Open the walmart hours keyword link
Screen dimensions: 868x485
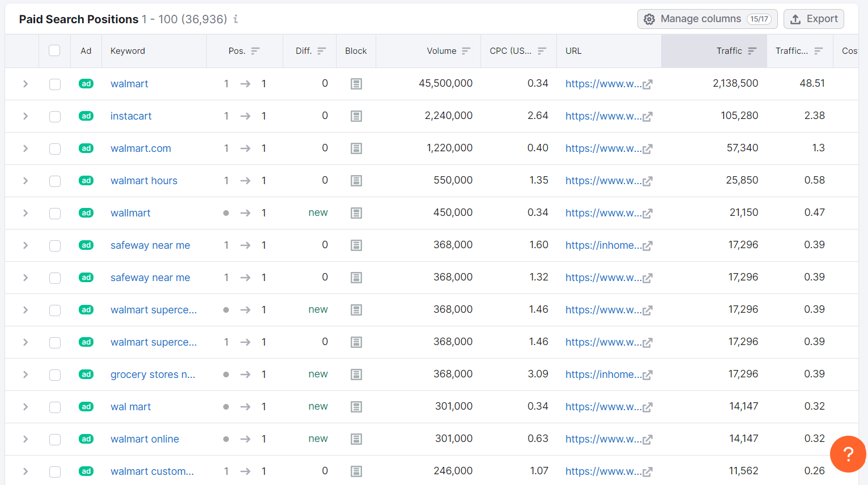tap(144, 181)
